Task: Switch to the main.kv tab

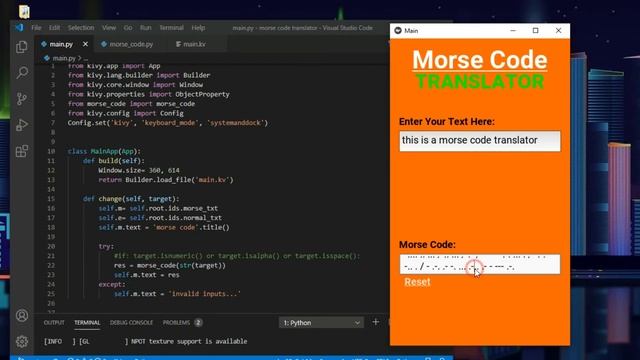Action: click(x=194, y=44)
